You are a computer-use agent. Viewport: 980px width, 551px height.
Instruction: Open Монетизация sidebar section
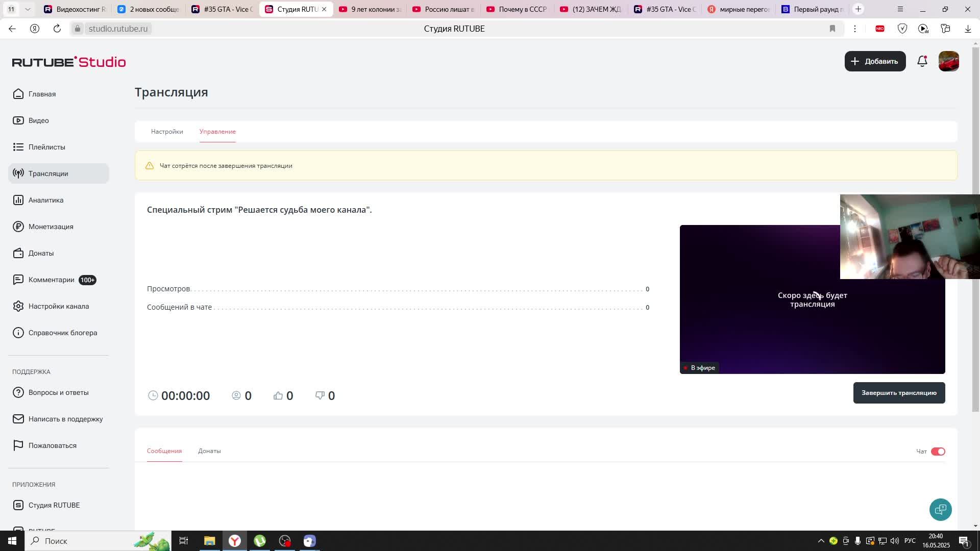(51, 227)
